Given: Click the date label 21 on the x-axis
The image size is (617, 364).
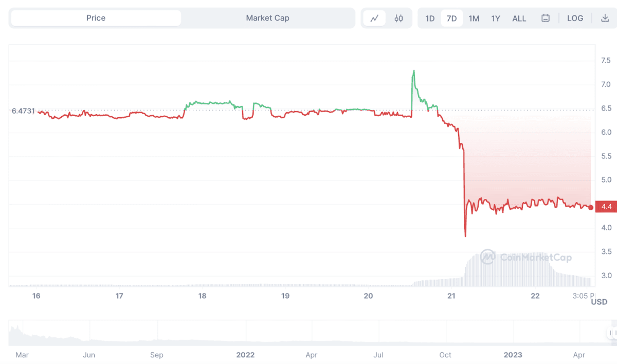Looking at the screenshot, I should [451, 296].
